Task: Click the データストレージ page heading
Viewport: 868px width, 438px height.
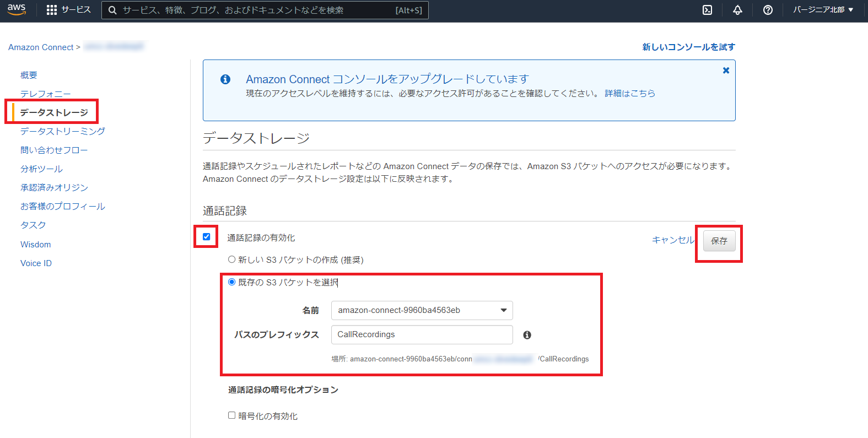Action: pyautogui.click(x=256, y=138)
